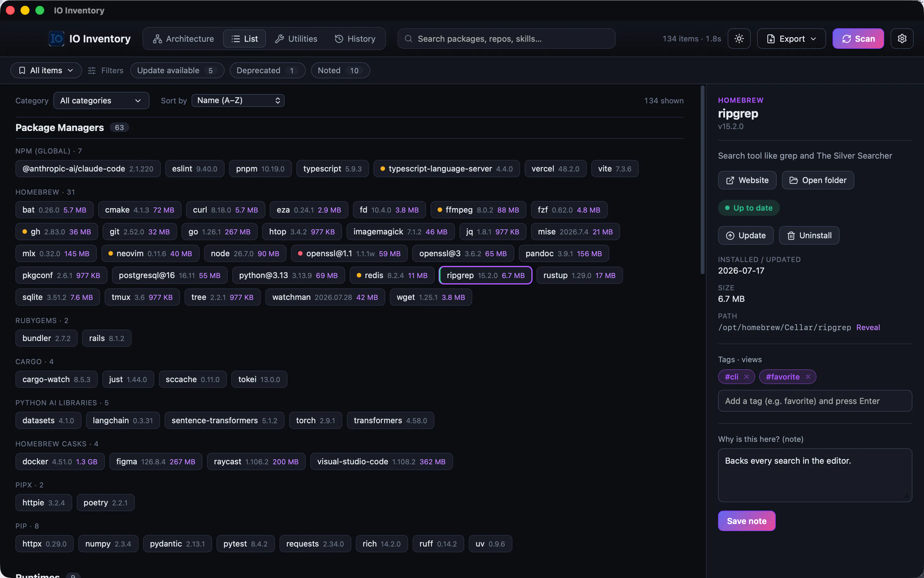924x578 pixels.
Task: Select the rustup package chip
Action: click(579, 275)
